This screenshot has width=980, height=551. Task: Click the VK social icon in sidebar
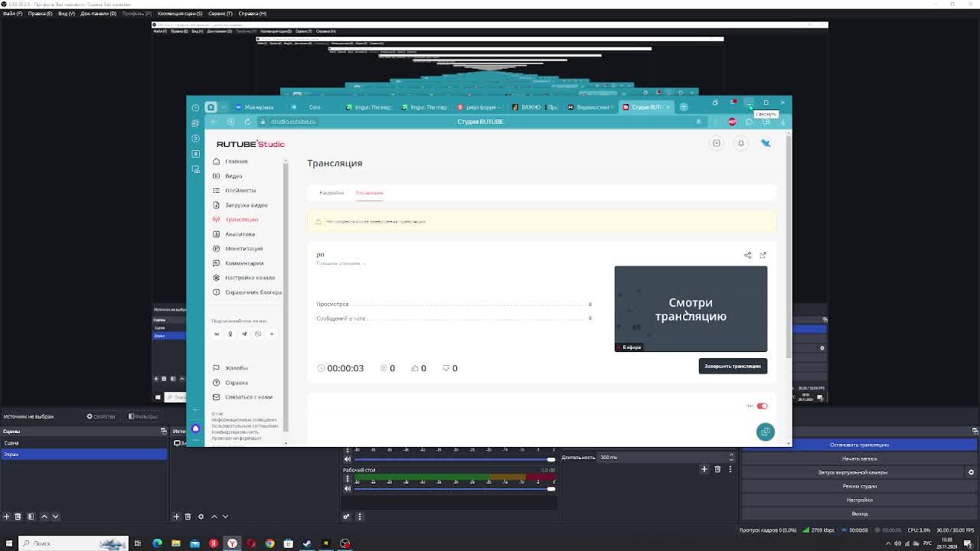pos(217,334)
